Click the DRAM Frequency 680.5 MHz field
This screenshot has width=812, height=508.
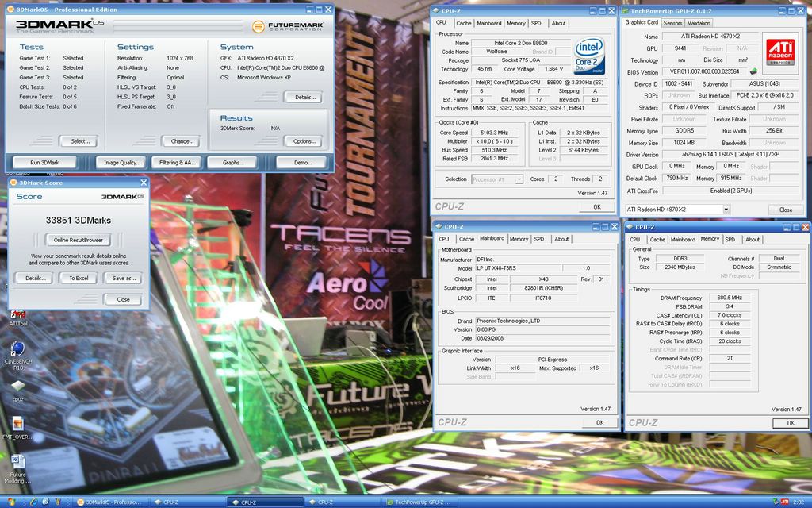point(730,298)
